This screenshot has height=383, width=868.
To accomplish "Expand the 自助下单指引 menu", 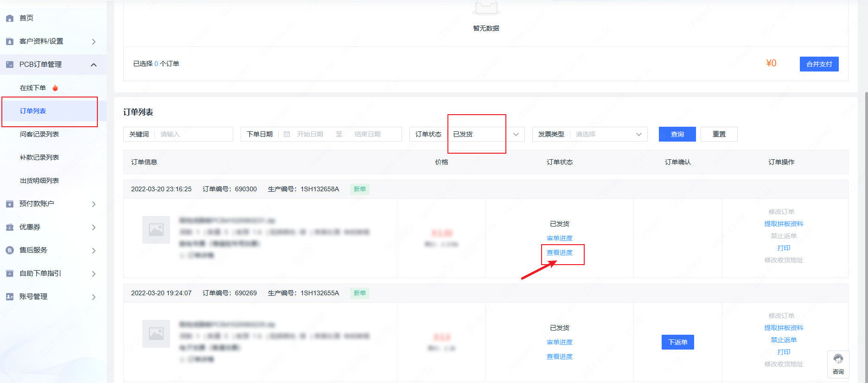I will point(94,273).
